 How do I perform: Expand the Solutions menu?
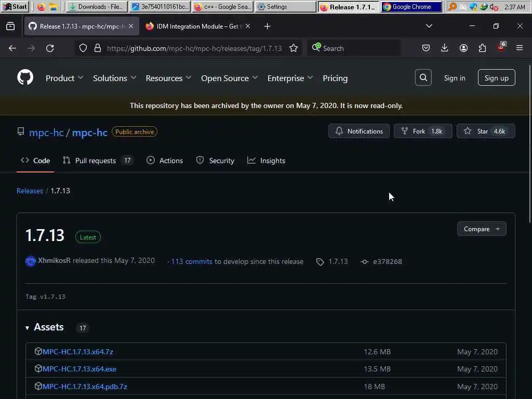click(115, 78)
